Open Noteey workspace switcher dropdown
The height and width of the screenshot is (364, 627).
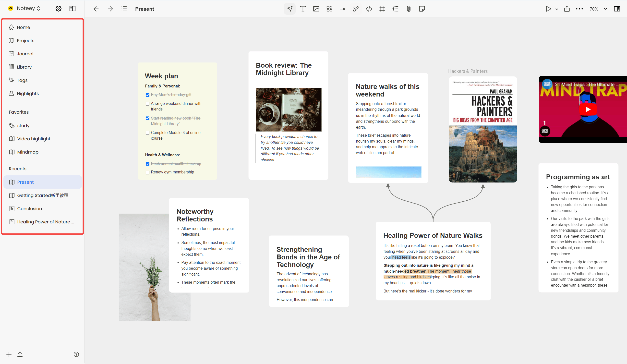point(24,8)
